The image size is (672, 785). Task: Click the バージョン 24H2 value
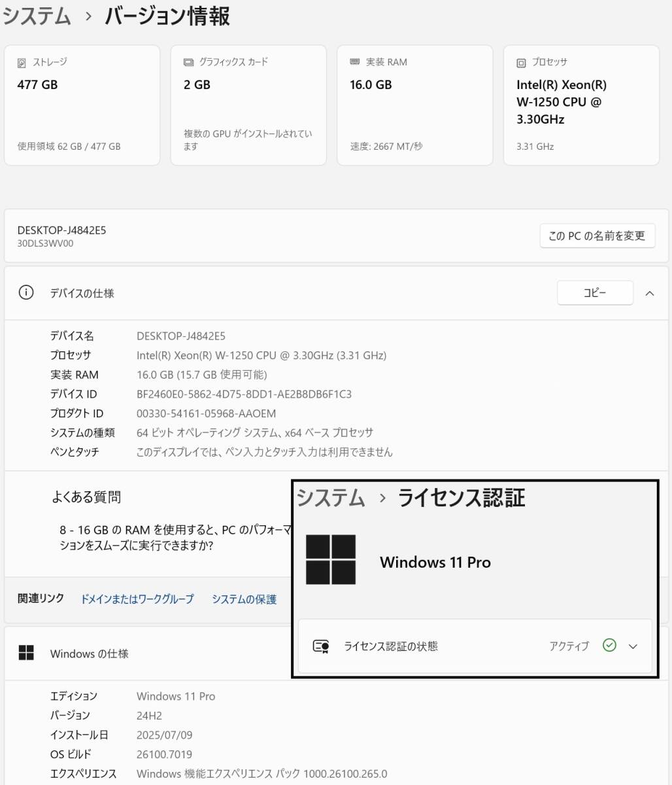149,715
